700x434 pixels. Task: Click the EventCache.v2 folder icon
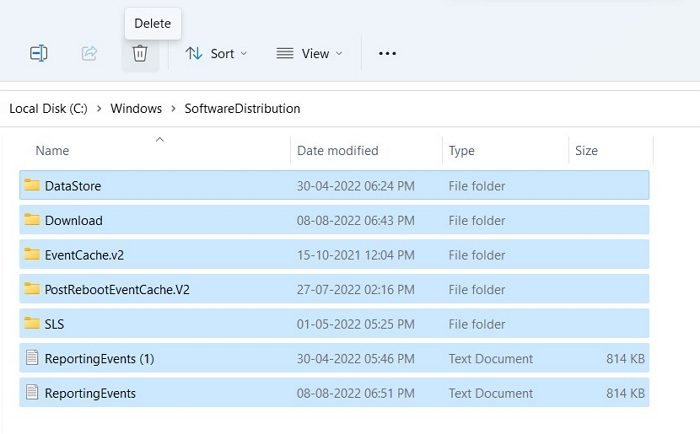pos(32,254)
